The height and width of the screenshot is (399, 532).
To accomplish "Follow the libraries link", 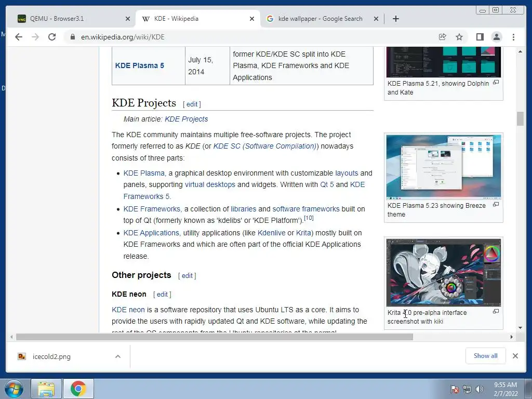I will click(244, 209).
